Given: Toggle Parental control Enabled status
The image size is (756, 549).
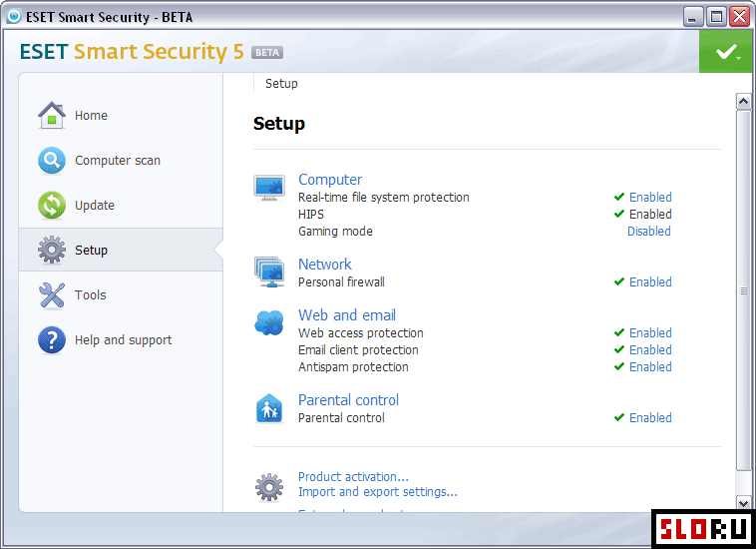Looking at the screenshot, I should [x=650, y=418].
